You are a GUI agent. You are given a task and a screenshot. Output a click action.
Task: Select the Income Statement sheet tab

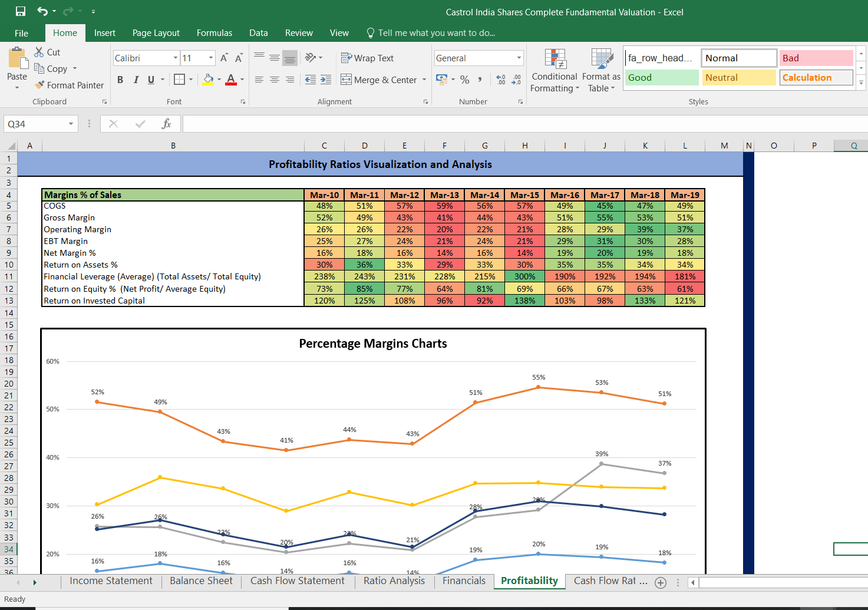coord(111,581)
